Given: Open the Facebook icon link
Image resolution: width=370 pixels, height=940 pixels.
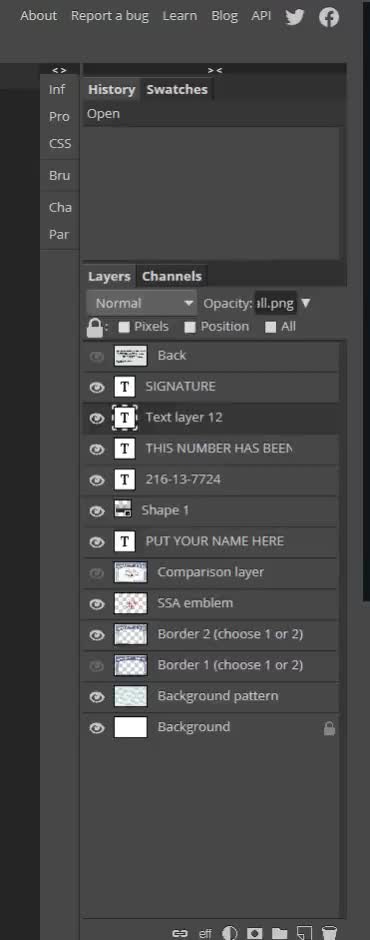Looking at the screenshot, I should click(329, 17).
